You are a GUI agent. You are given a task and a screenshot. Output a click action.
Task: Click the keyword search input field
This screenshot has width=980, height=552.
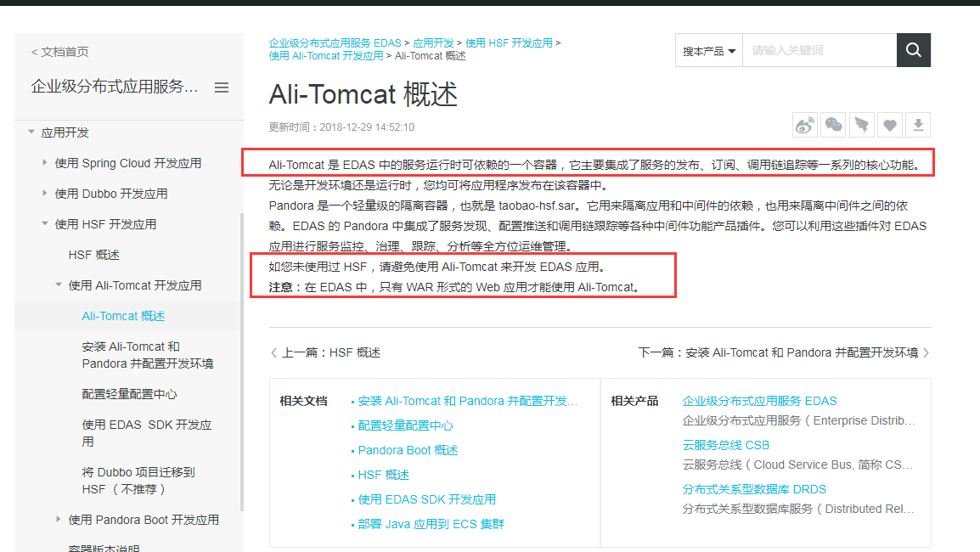tap(819, 50)
